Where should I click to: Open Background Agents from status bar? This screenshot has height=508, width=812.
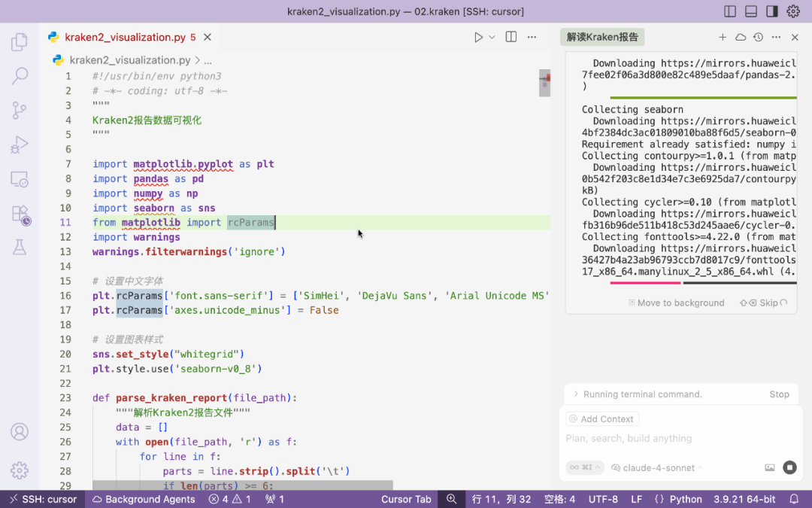click(144, 499)
